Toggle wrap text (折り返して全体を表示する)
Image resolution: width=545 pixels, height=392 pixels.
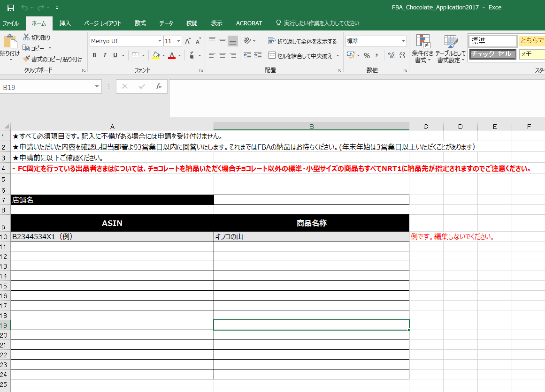click(x=303, y=41)
